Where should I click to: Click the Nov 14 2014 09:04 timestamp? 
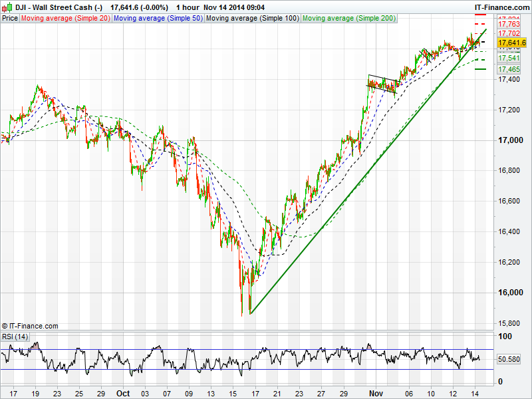coord(234,7)
